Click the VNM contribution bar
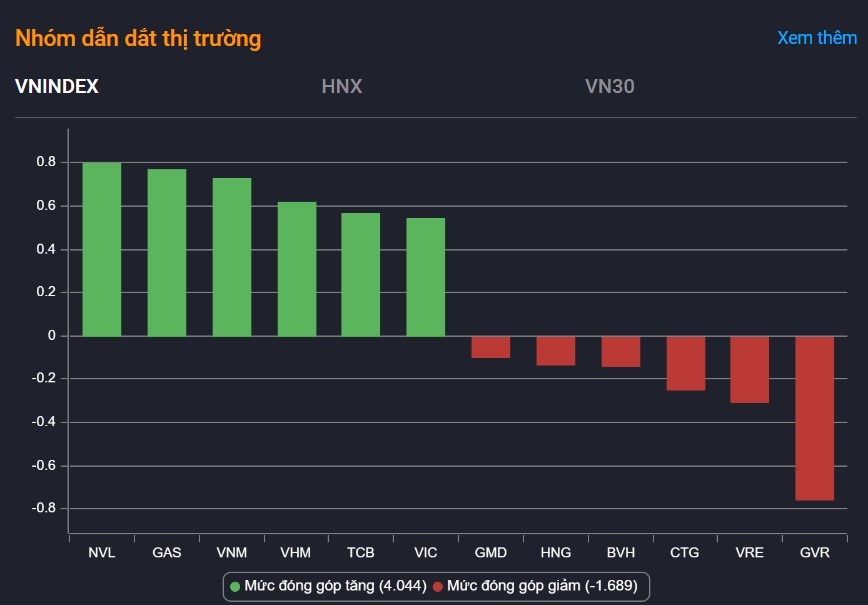Screen dimensions: 868x605 pos(232,257)
